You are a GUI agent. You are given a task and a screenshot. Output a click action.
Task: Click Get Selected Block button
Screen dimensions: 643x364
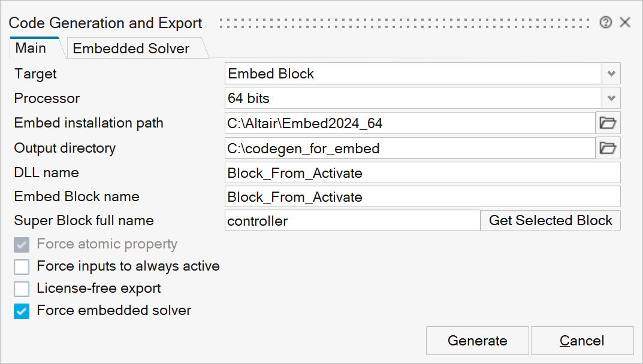pyautogui.click(x=551, y=220)
